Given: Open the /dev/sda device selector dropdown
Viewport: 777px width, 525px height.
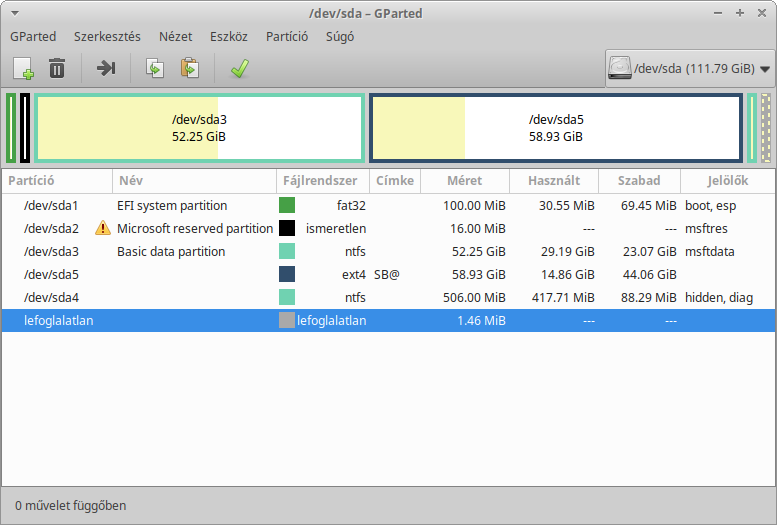Looking at the screenshot, I should [689, 68].
